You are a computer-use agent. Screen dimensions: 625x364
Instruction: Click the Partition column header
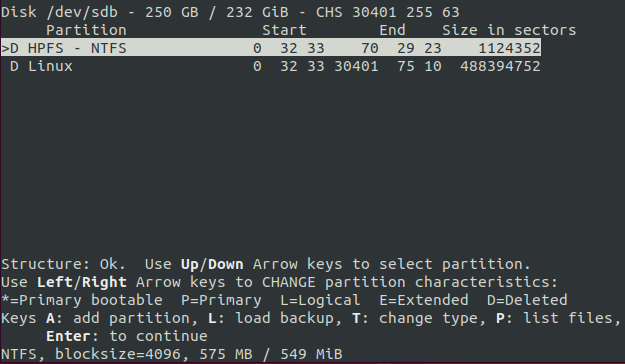pyautogui.click(x=86, y=30)
